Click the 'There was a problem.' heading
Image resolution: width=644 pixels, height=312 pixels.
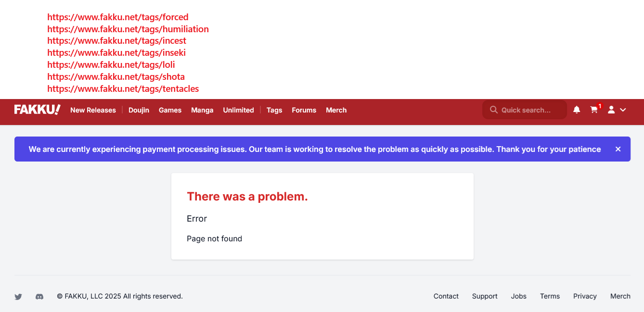click(x=247, y=196)
